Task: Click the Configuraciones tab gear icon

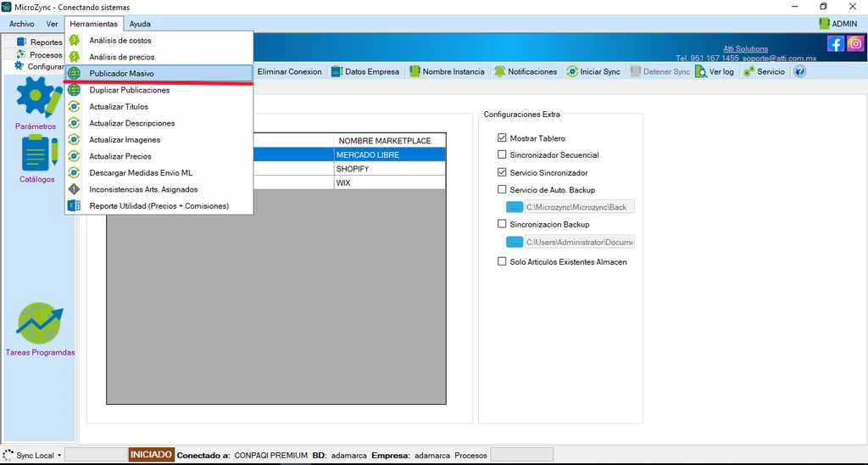Action: [x=19, y=66]
